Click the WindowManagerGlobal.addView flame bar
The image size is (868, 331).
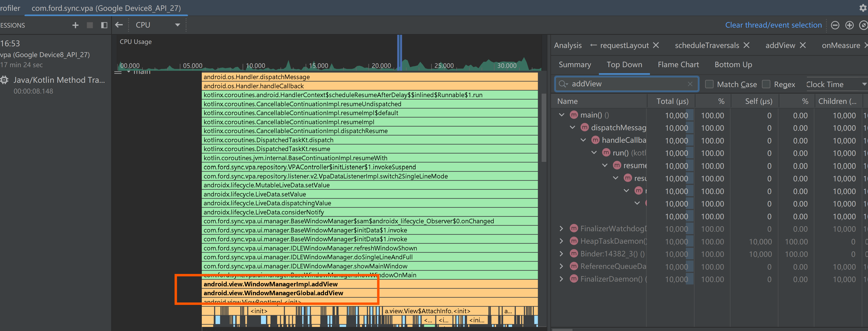273,293
